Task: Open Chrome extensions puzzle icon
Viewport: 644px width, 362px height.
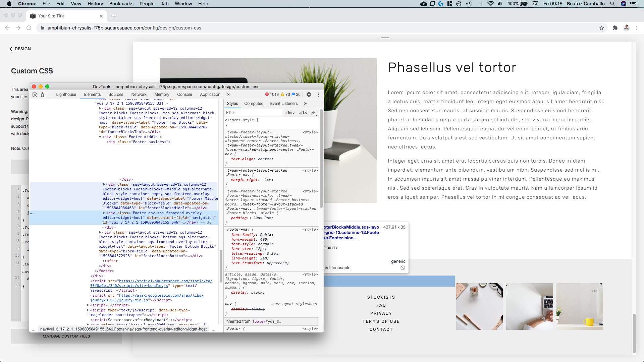Action: 615,28
